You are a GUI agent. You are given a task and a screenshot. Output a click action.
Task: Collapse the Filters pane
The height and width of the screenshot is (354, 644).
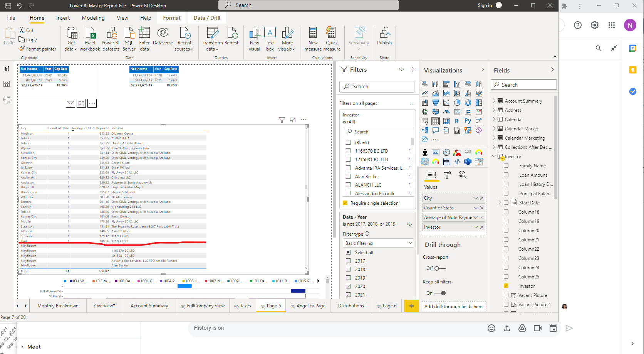[x=413, y=69]
